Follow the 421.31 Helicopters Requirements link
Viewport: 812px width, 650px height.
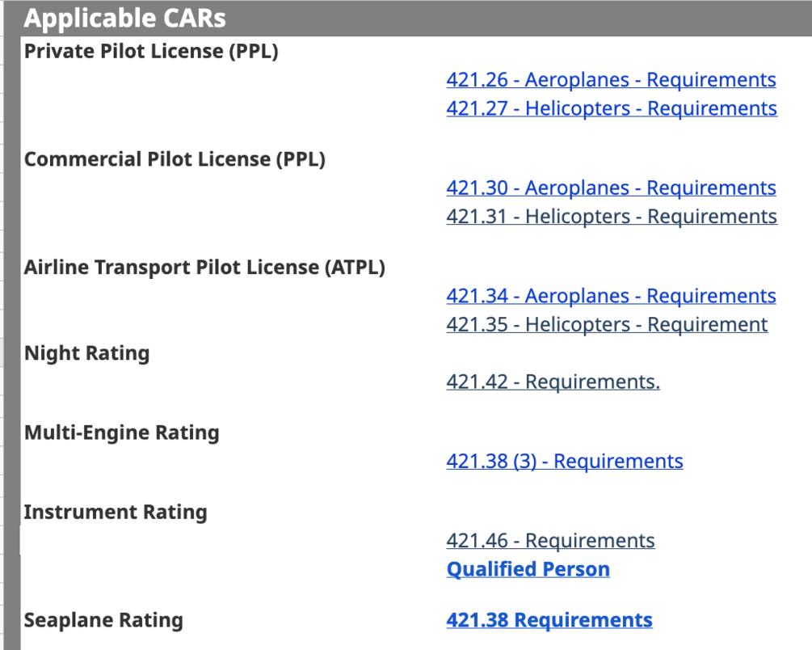(x=611, y=217)
